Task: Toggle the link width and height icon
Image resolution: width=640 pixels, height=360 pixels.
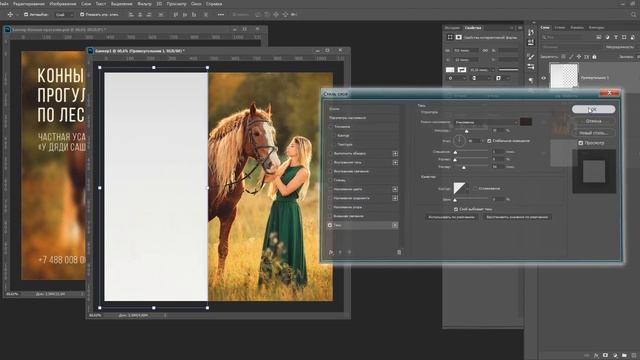Action: pos(485,51)
